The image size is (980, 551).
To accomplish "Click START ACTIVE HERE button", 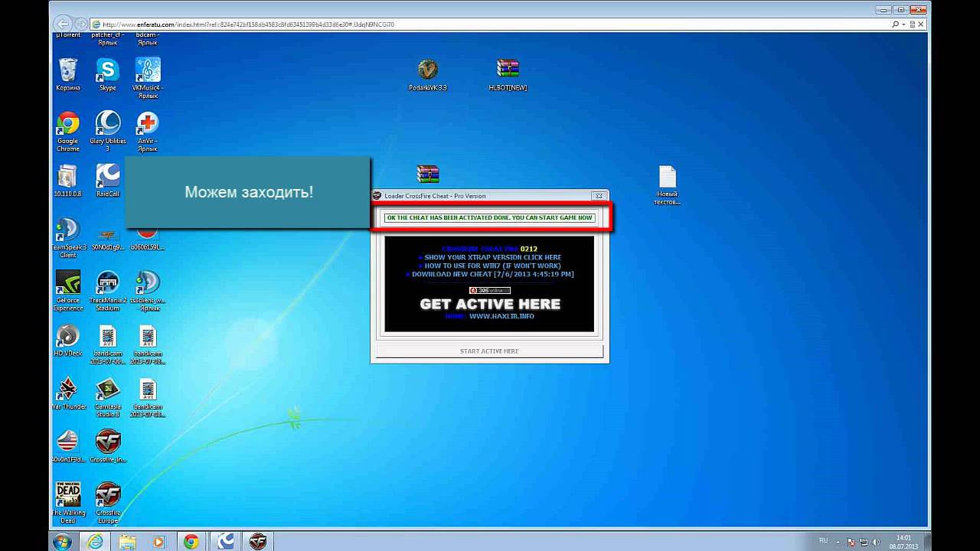I will (x=489, y=351).
